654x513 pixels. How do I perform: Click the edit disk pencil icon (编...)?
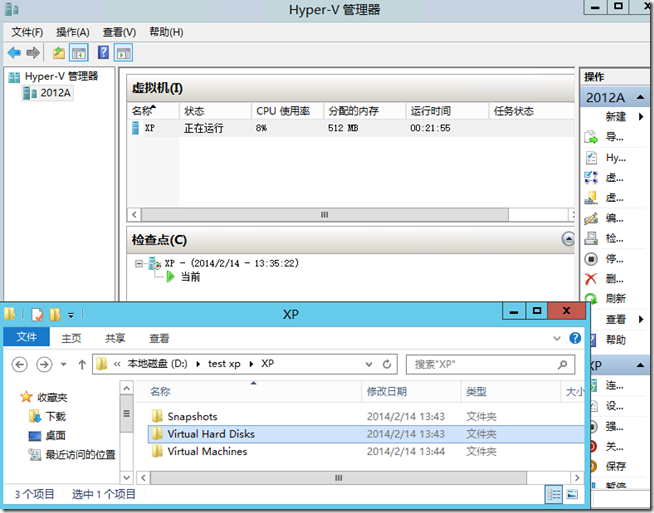[x=591, y=218]
